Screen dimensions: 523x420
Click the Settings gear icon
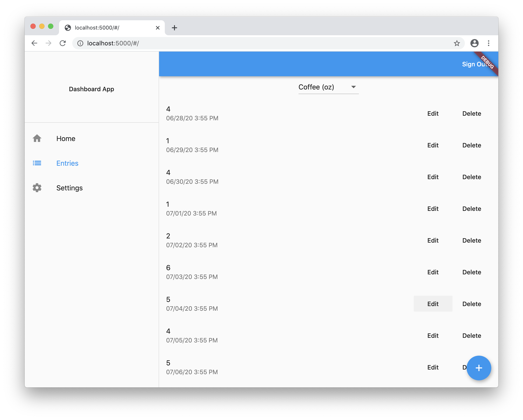pos(37,188)
